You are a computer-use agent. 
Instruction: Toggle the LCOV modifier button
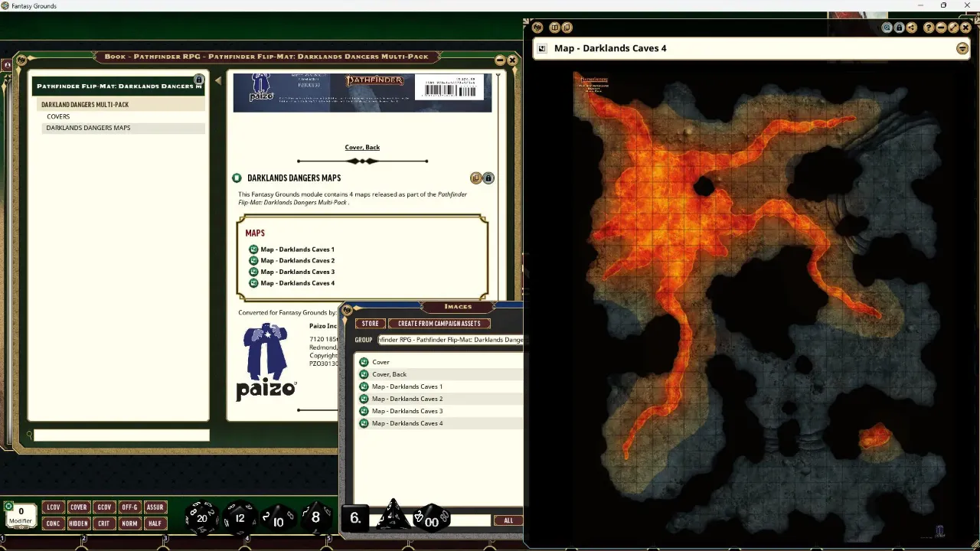pyautogui.click(x=53, y=507)
